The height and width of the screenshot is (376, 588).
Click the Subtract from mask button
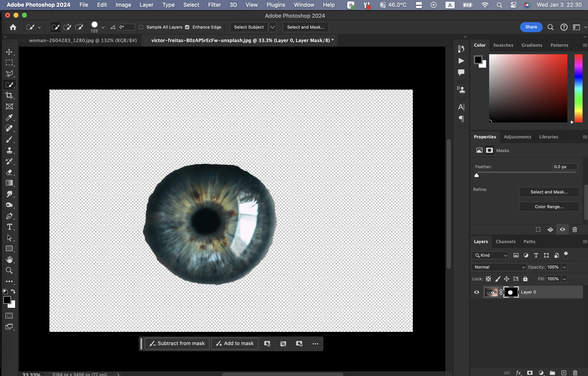pyautogui.click(x=177, y=344)
